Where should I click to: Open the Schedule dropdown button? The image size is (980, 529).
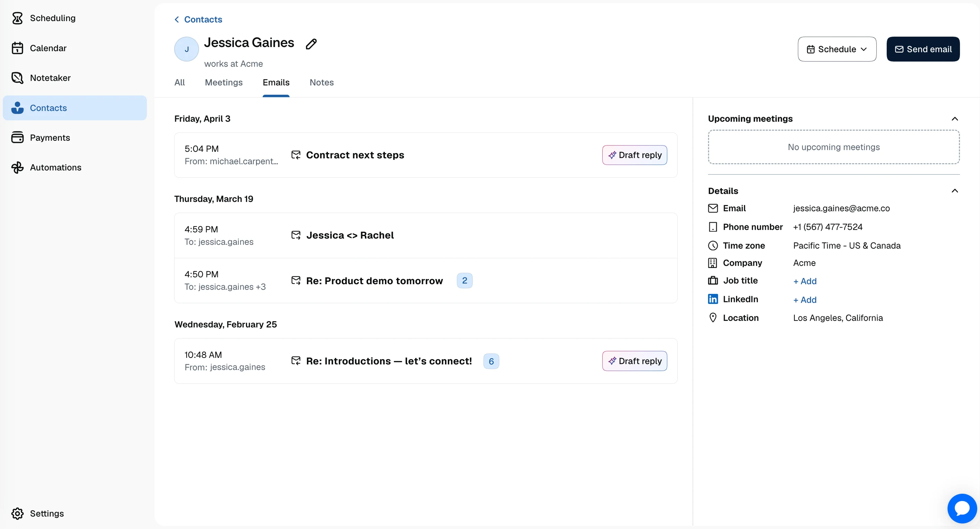point(837,49)
